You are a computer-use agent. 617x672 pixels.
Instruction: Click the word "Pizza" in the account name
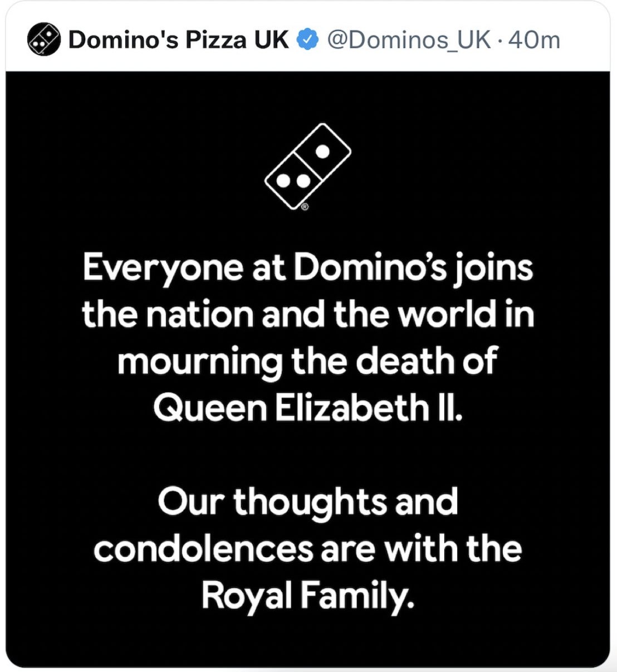pos(213,40)
